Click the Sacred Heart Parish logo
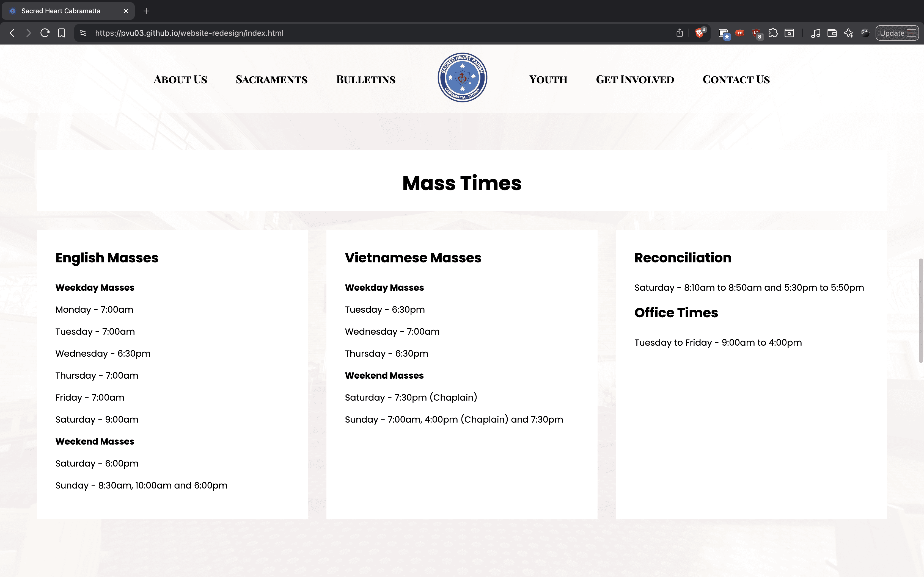924x577 pixels. [462, 77]
